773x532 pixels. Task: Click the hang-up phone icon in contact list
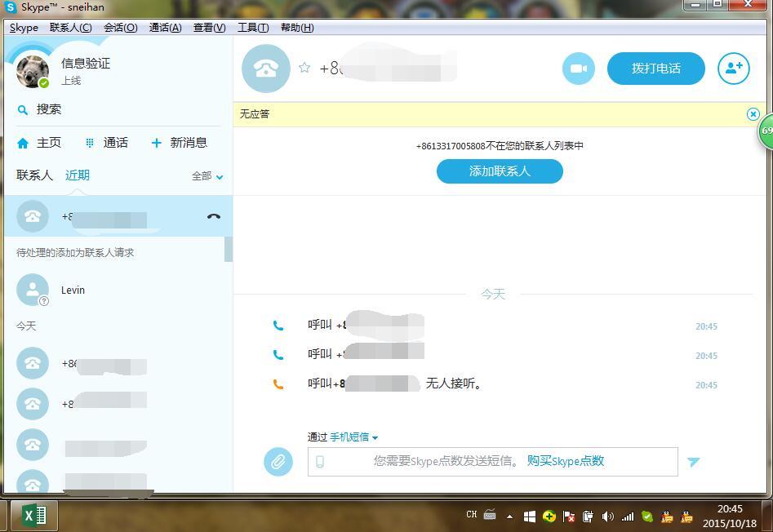[214, 216]
